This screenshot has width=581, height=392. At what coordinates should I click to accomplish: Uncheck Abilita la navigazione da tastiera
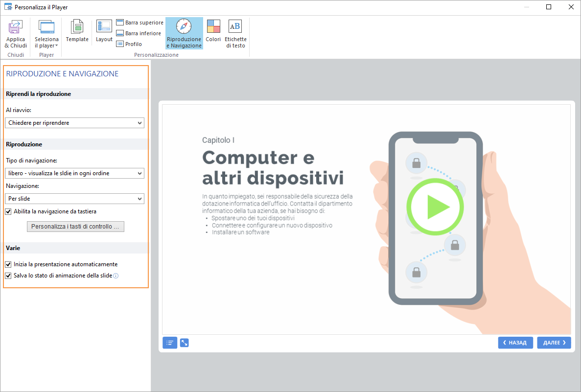pos(8,211)
